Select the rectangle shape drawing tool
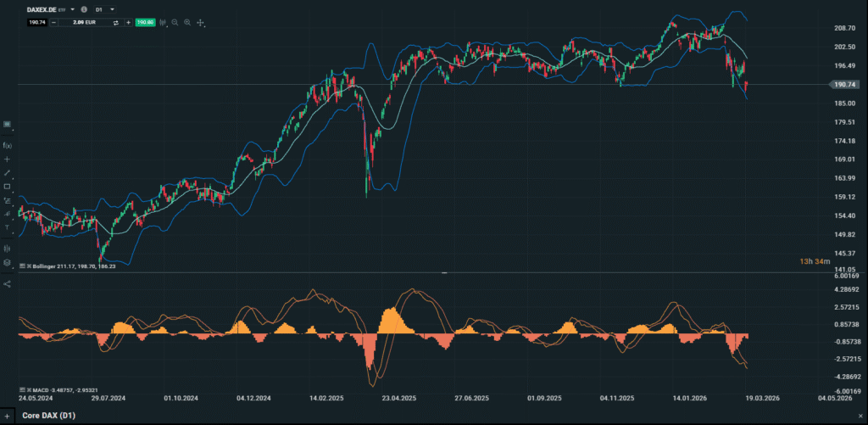868x425 pixels. point(8,186)
